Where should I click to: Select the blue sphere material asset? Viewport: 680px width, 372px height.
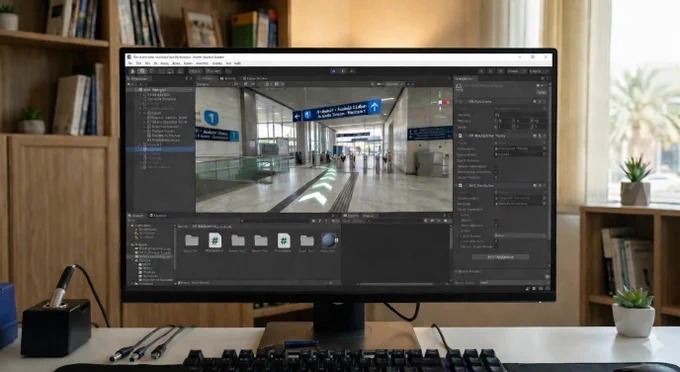click(x=328, y=240)
